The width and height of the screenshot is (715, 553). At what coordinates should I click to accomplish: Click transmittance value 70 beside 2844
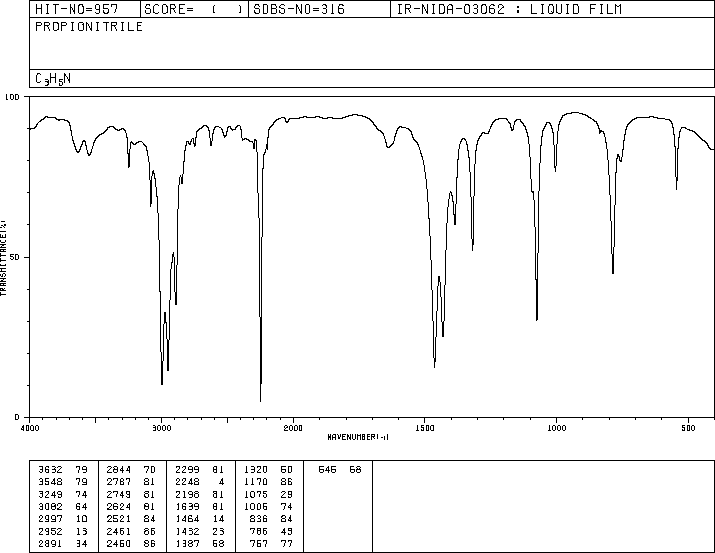coord(150,470)
